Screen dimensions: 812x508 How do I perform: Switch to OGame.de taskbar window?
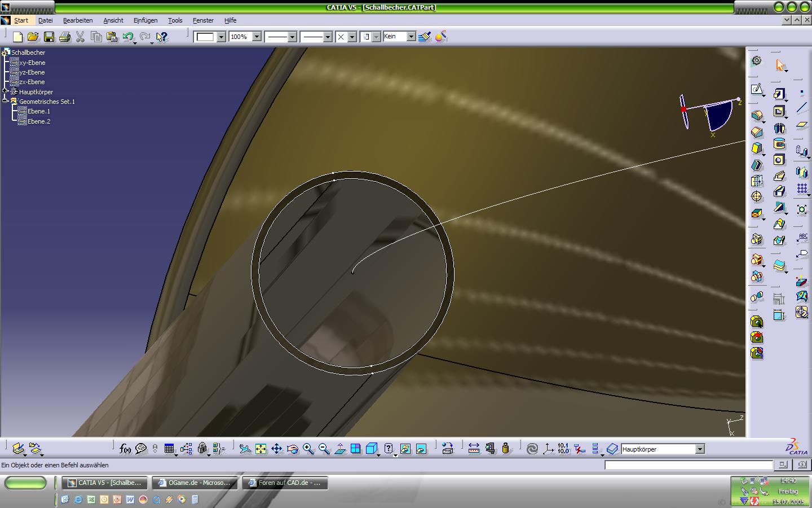pos(195,483)
